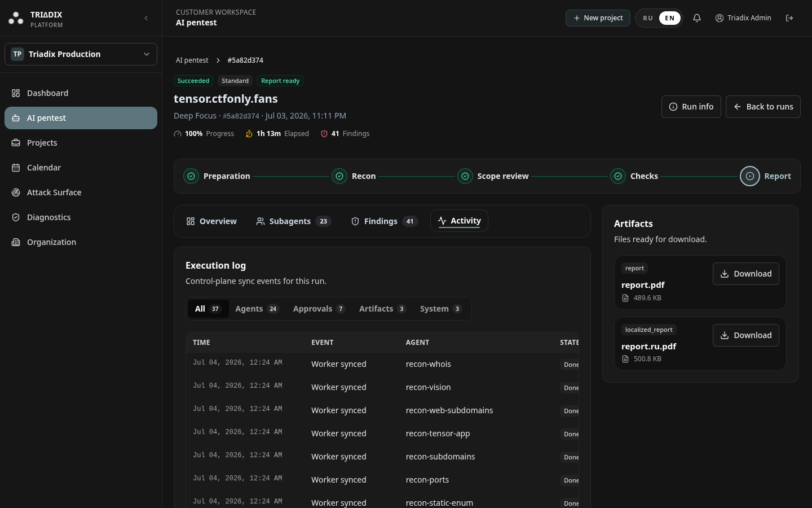Select the Recon step

(354, 176)
